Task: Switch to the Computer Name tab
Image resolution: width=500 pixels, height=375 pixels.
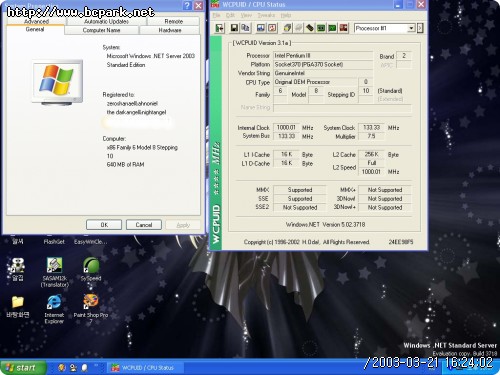Action: pyautogui.click(x=101, y=30)
